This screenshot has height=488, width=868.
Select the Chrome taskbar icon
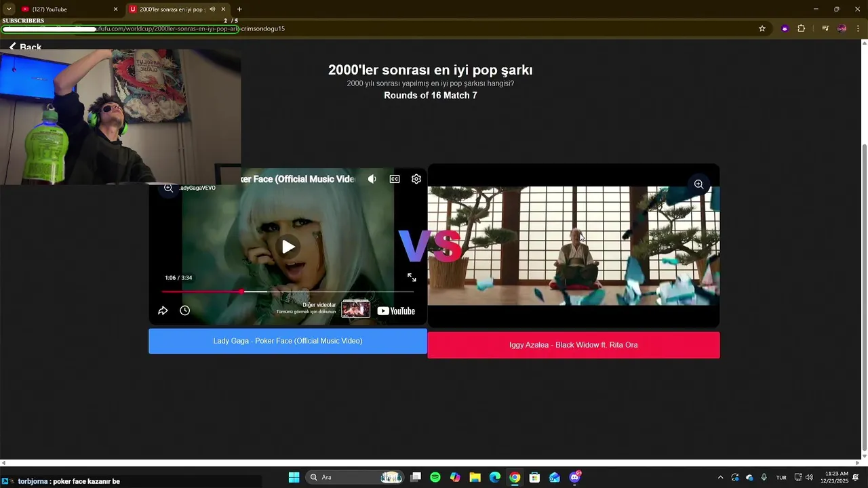click(x=515, y=477)
